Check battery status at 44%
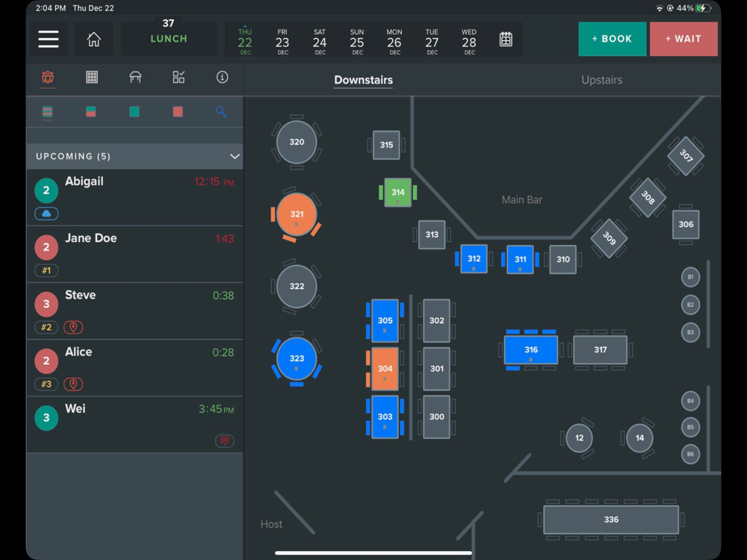This screenshot has width=747, height=560. 694,8
